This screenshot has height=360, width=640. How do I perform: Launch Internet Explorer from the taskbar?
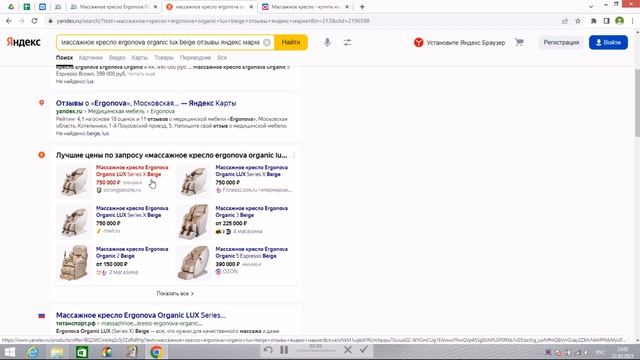click(33, 352)
